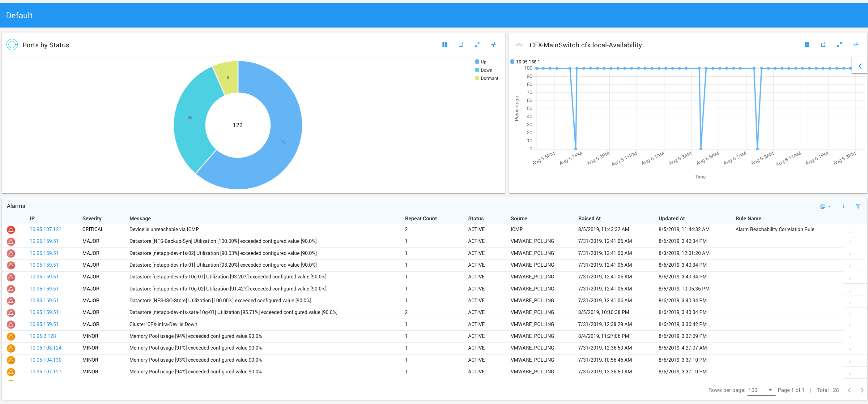Open Rows per page dropdown
868x404 pixels.
click(760, 390)
